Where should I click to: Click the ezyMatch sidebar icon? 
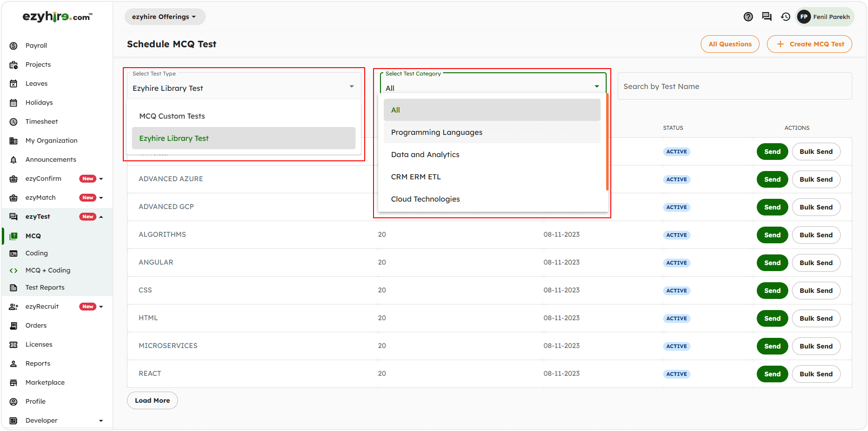(x=13, y=197)
